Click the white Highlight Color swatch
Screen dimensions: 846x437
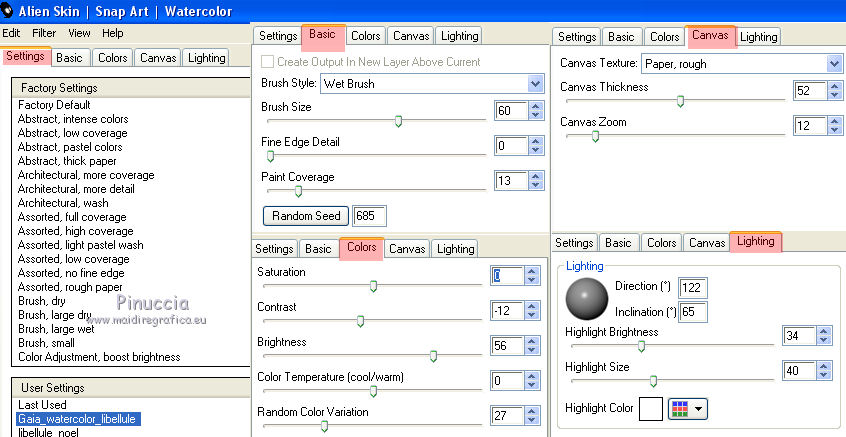(x=651, y=408)
